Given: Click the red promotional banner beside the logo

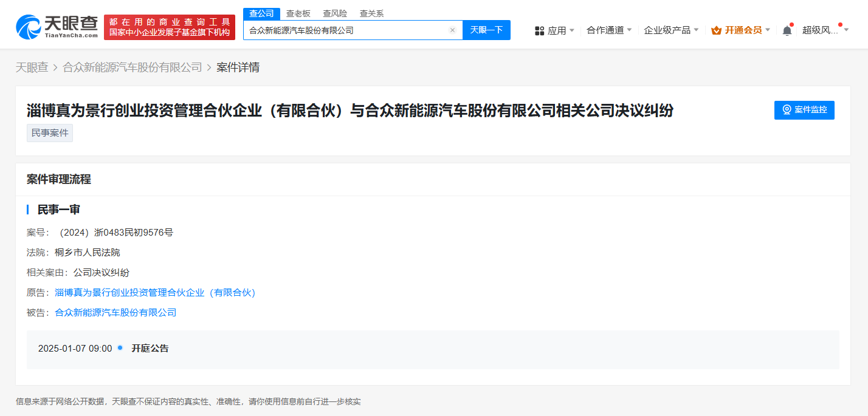Looking at the screenshot, I should 168,26.
